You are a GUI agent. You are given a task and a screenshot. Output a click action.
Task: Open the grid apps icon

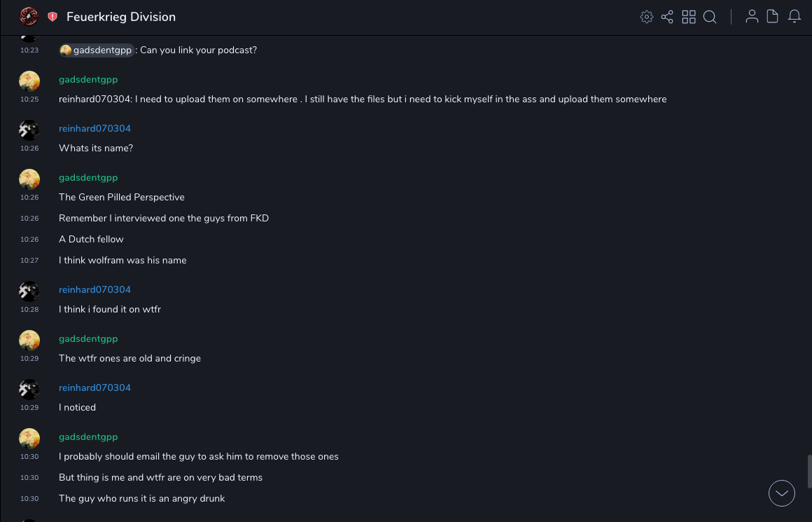pos(689,17)
